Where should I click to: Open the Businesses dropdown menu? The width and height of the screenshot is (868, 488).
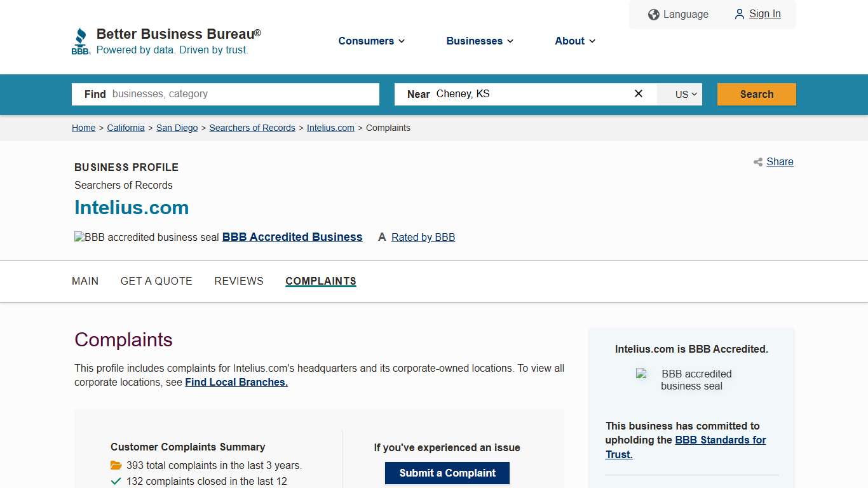pyautogui.click(x=479, y=41)
